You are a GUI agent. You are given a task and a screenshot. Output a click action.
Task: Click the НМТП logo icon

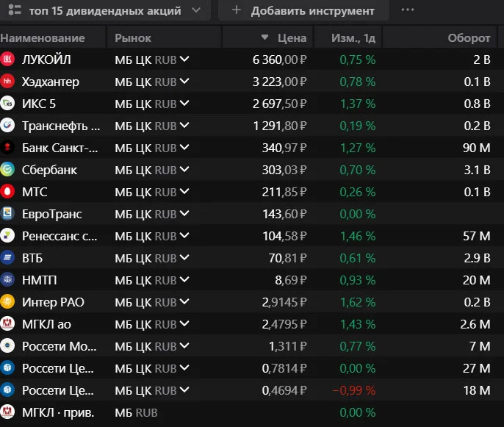coord(7,280)
